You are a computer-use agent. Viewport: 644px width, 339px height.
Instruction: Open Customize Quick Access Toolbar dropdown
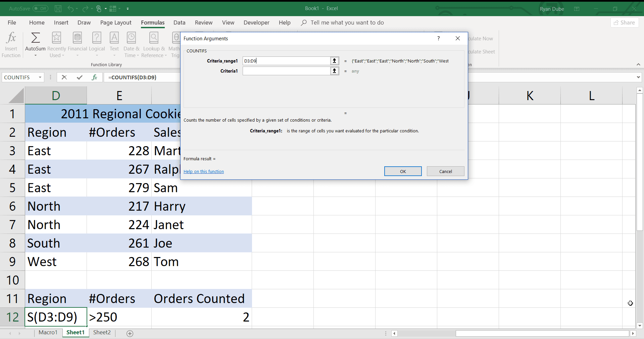tap(128, 9)
